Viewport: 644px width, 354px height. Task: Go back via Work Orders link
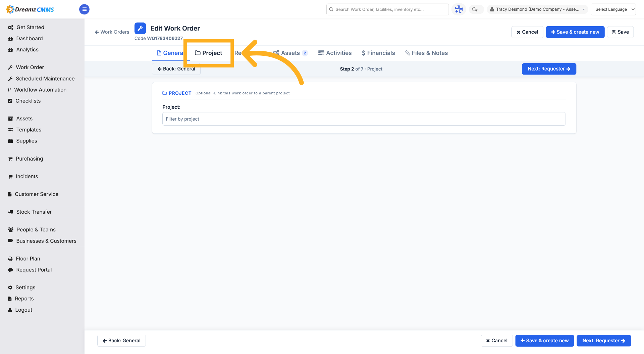tap(112, 32)
